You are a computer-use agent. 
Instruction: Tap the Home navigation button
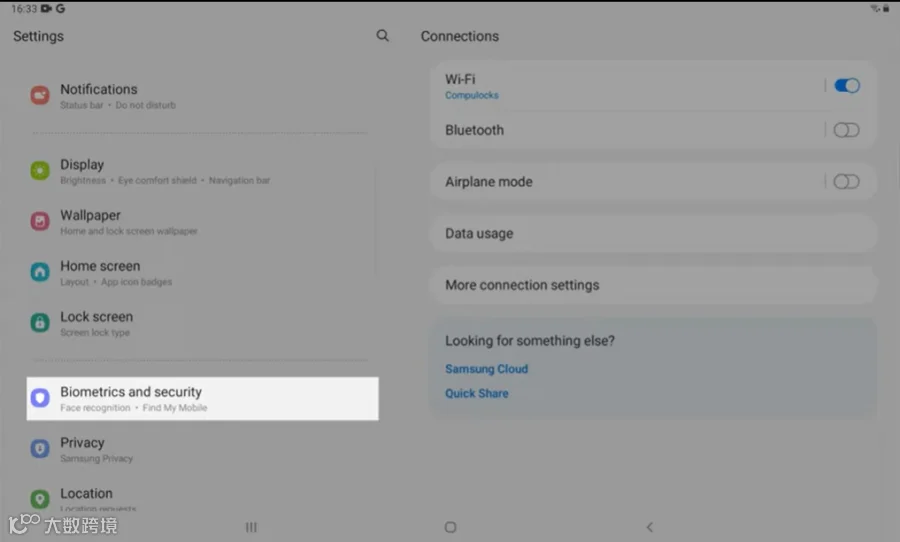coord(451,527)
